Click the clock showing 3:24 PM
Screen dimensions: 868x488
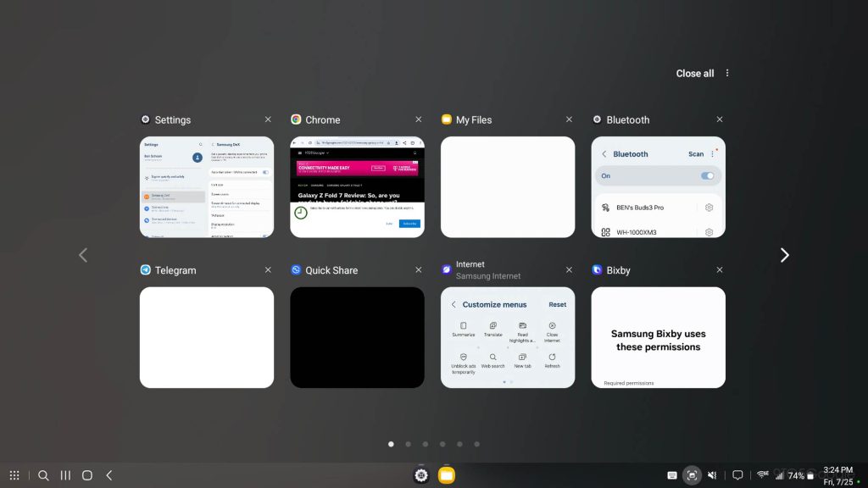click(x=837, y=469)
